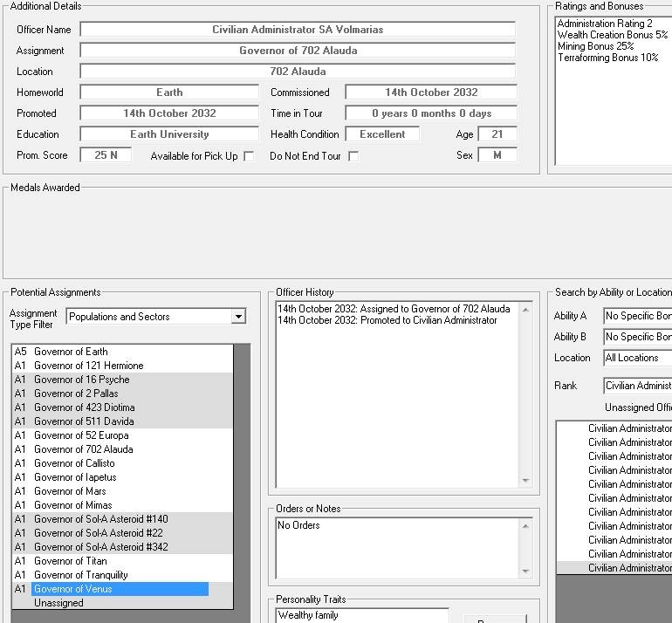Select Governor of 2 Pallas
This screenshot has height=623, width=672.
point(122,394)
